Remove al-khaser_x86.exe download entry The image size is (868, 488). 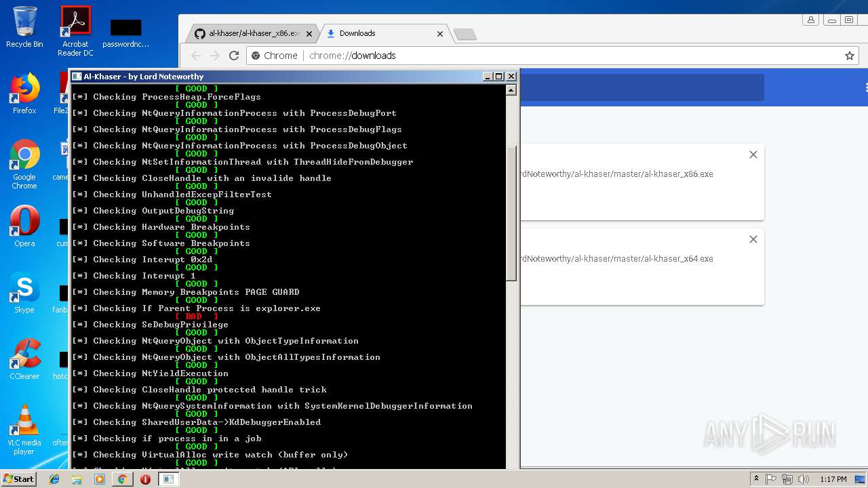coord(753,155)
